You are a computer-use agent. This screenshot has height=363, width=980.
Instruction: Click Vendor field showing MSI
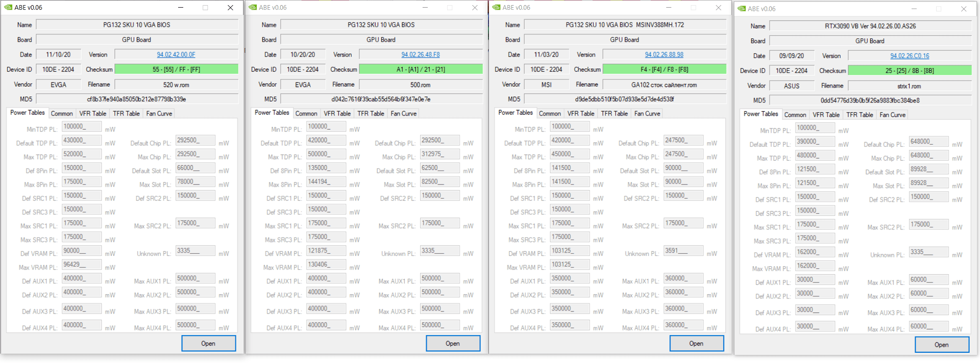[546, 85]
